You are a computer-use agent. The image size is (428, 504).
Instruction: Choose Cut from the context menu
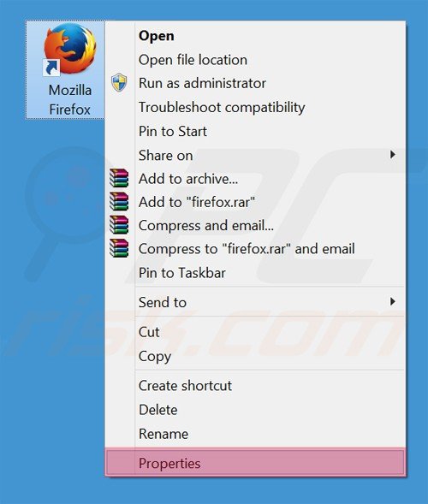pos(255,332)
